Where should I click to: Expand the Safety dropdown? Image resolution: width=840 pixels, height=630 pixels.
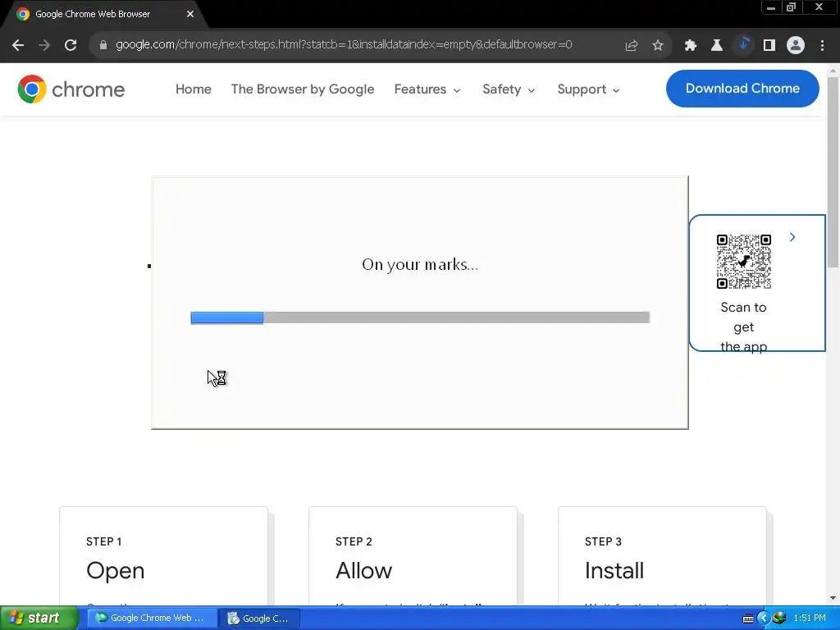tap(509, 89)
